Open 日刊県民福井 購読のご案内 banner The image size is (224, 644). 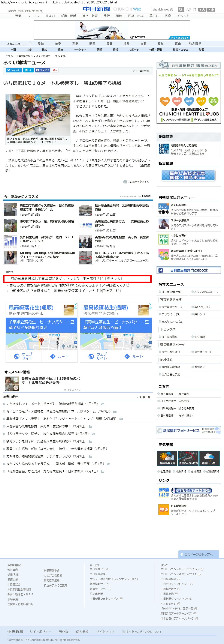[x=188, y=65]
